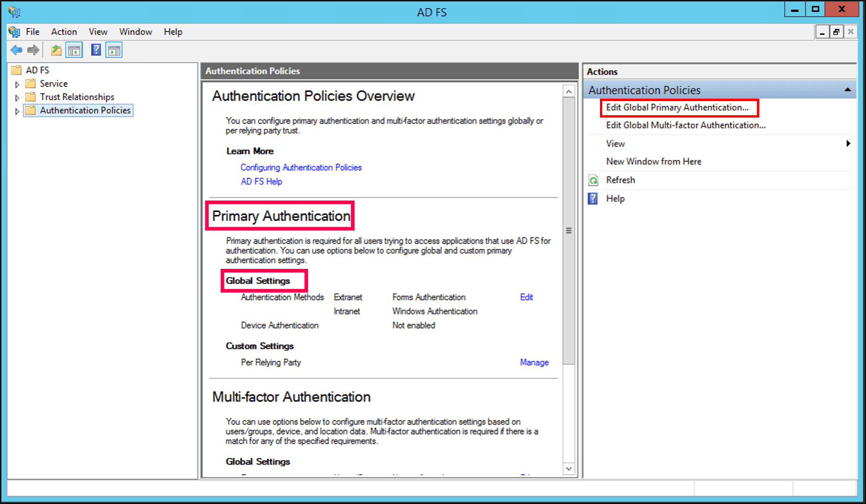Viewport: 866px width, 504px height.
Task: Expand the Service tree node
Action: pyautogui.click(x=17, y=83)
